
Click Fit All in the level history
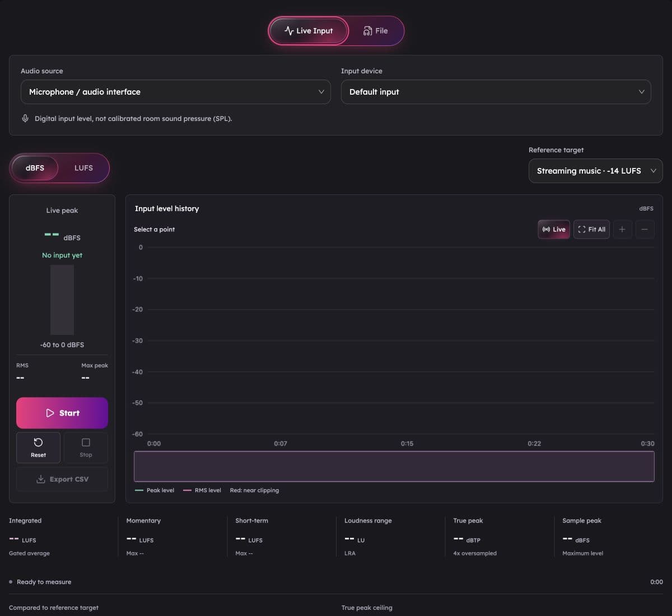[591, 230]
